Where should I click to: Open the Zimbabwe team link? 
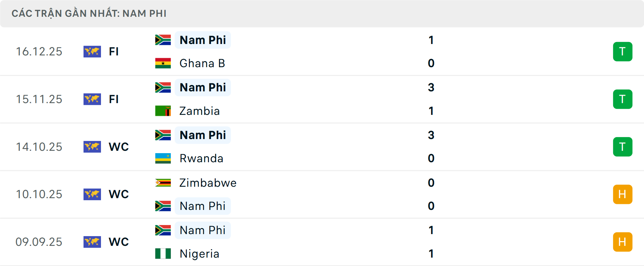click(x=208, y=183)
